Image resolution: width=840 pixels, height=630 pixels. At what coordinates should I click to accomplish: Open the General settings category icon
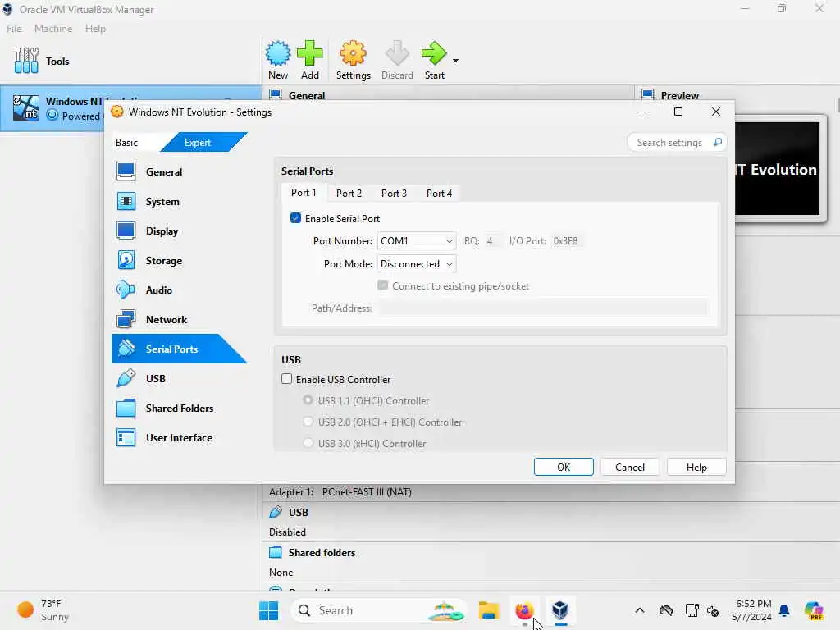click(126, 172)
